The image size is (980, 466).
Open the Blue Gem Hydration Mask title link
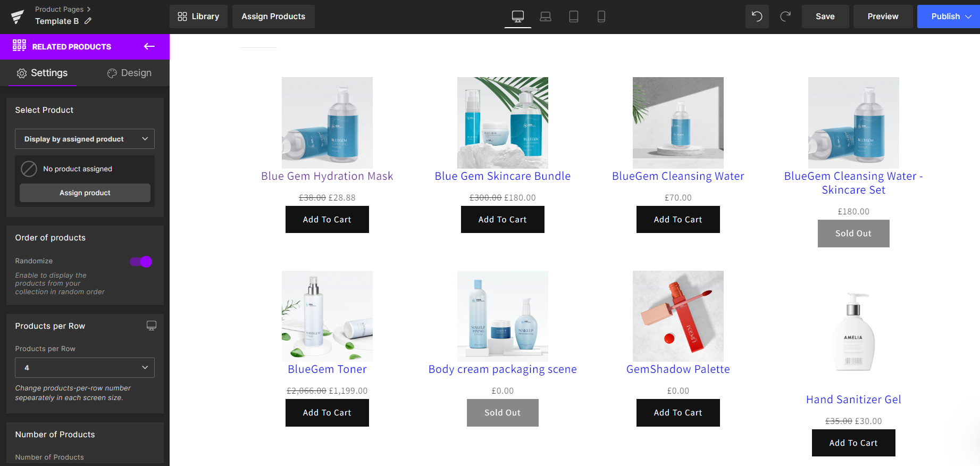pyautogui.click(x=327, y=176)
